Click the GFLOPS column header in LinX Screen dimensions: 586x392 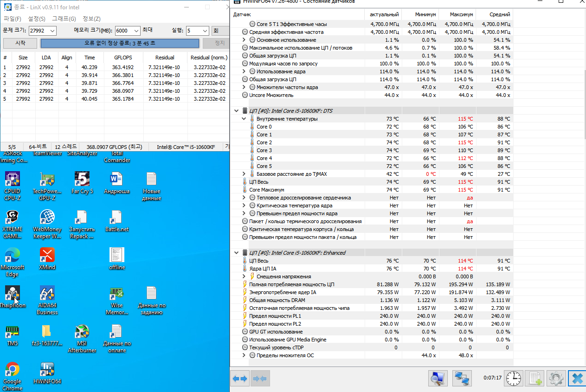point(123,58)
